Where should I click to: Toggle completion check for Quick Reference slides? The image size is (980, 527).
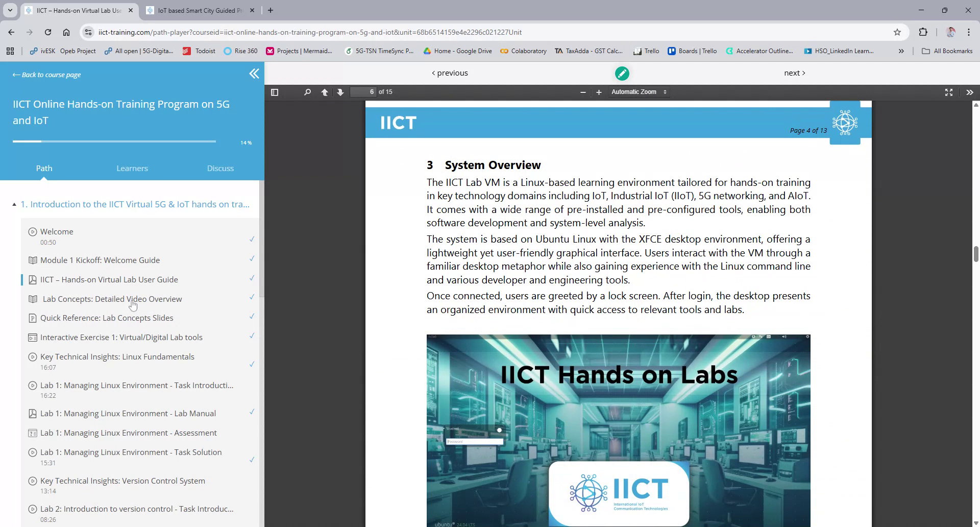coord(252,317)
